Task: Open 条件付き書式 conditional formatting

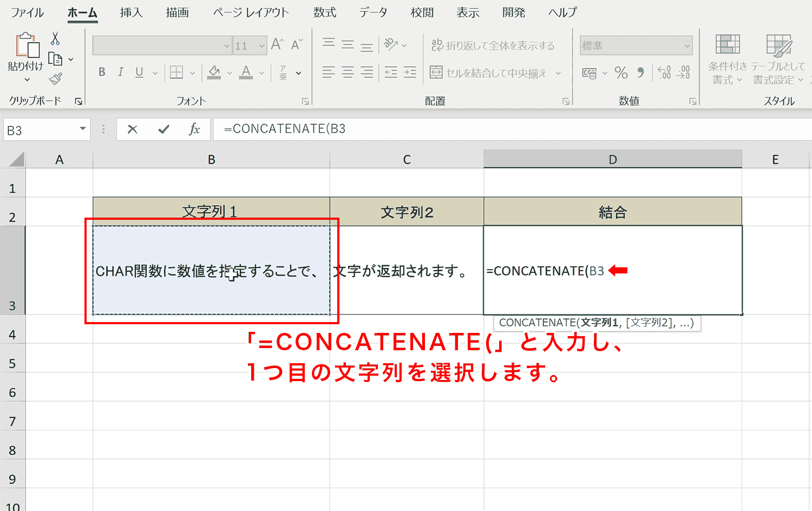Action: (x=728, y=59)
